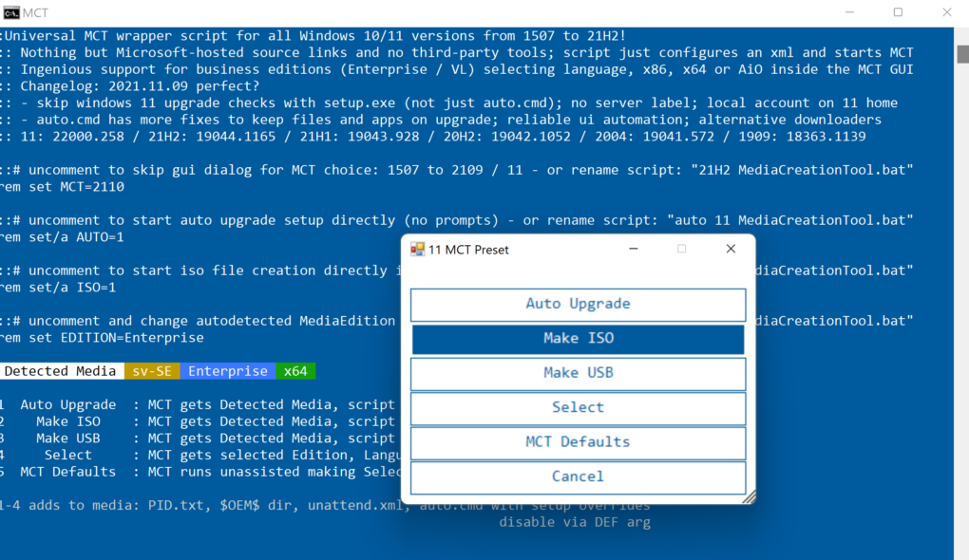
Task: Click the Enterprise edition badge
Action: [227, 371]
